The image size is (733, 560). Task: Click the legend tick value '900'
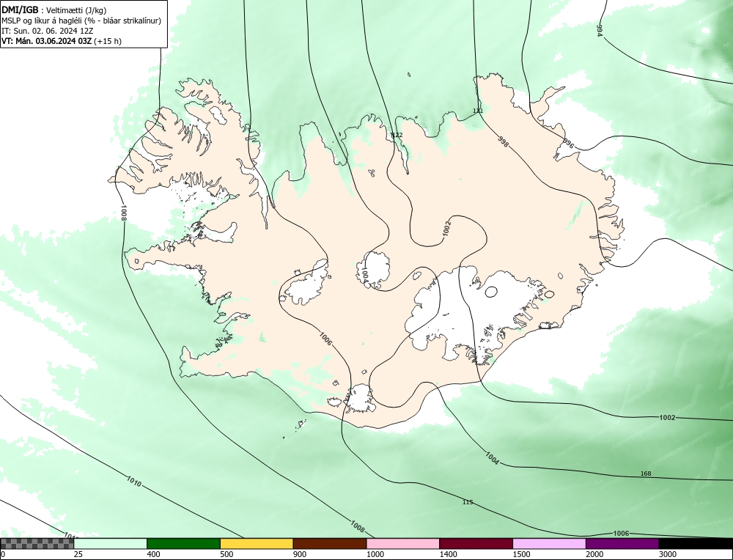click(x=300, y=554)
